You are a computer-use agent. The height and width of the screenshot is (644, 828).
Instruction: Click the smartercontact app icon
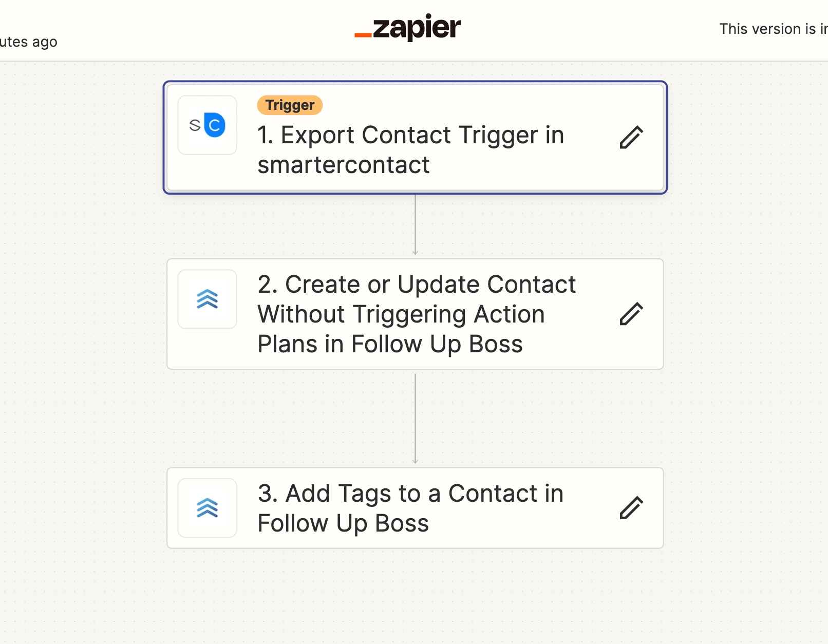point(208,125)
